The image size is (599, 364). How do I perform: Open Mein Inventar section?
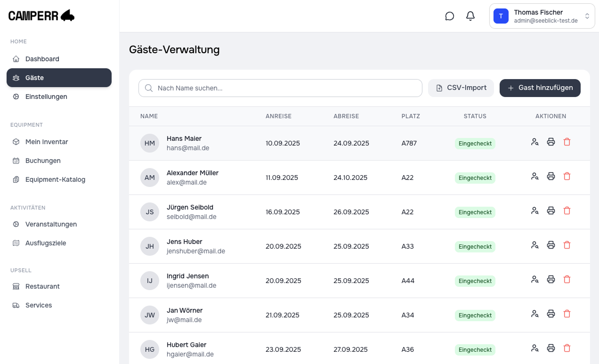47,142
